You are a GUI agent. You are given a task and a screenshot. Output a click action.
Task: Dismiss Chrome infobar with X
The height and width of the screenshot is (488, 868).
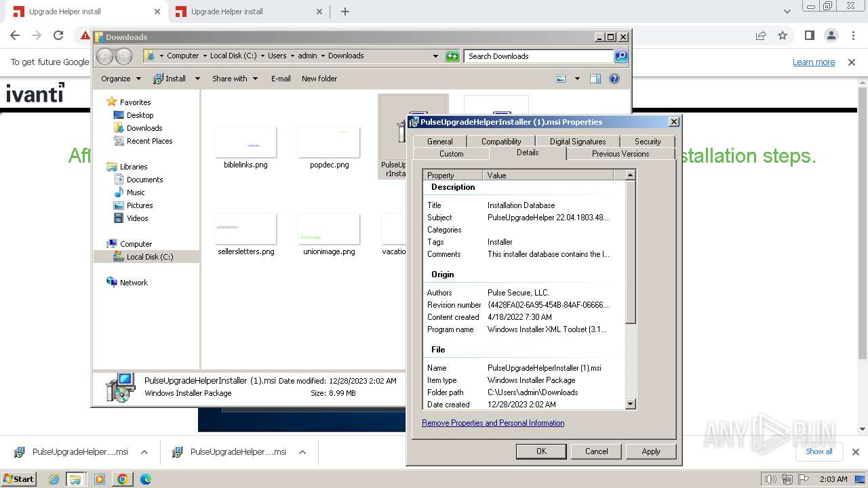pyautogui.click(x=852, y=62)
